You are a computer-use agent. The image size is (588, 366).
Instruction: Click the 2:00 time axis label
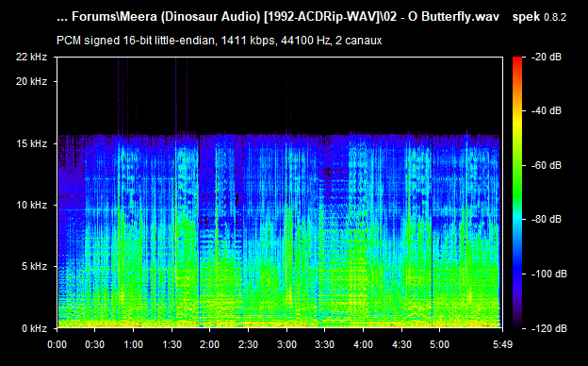point(209,344)
